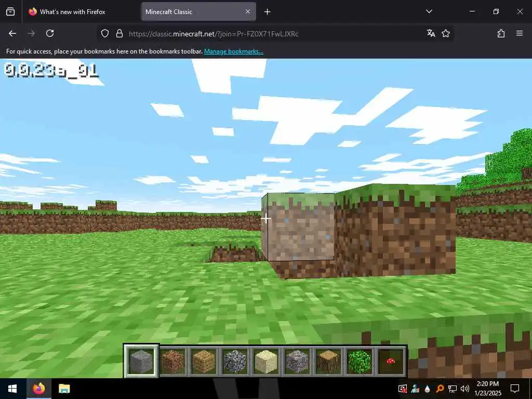Open the clock showing 2:20 PM

click(x=488, y=389)
